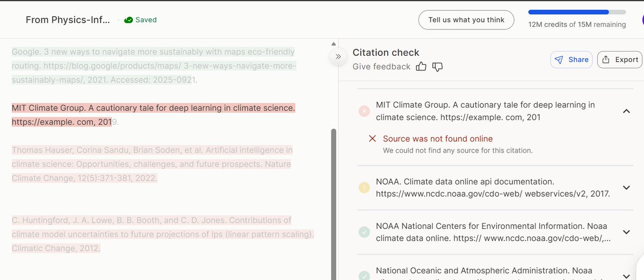Image resolution: width=644 pixels, height=280 pixels.
Task: Click MIT Climate Group entry in citation list
Action: pos(495,111)
